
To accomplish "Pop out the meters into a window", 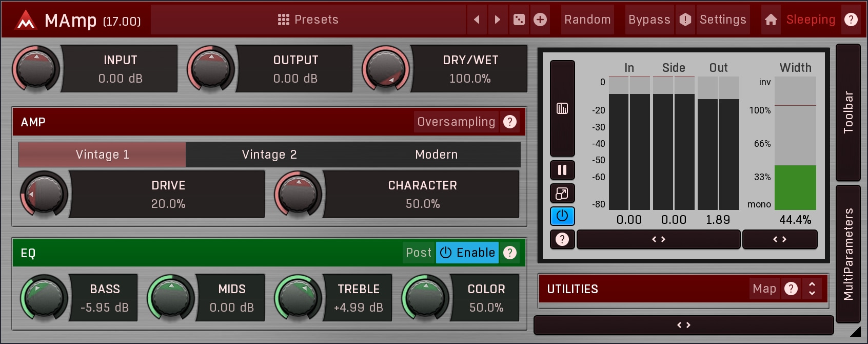I will 562,194.
